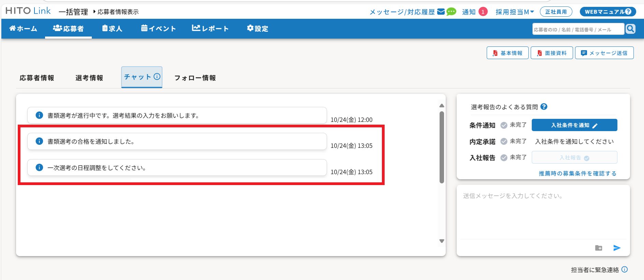The height and width of the screenshot is (280, 644).
Task: Open the 求人 menu in navigation bar
Action: 112,29
